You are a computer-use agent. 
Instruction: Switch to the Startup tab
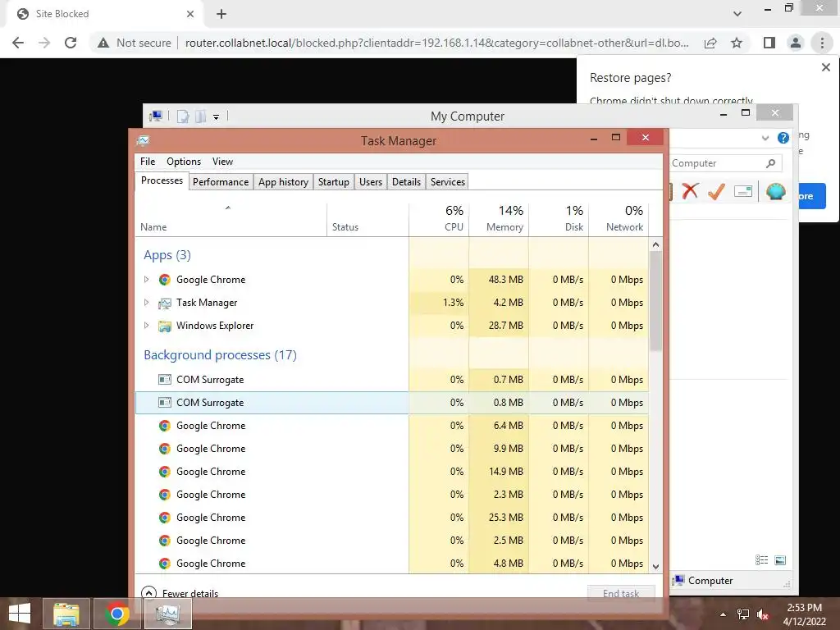coord(333,182)
